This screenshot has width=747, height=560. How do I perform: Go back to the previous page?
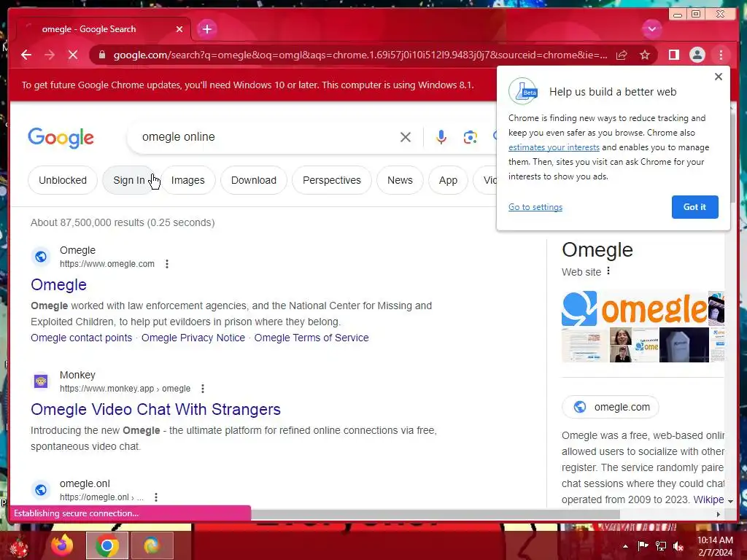coord(26,55)
